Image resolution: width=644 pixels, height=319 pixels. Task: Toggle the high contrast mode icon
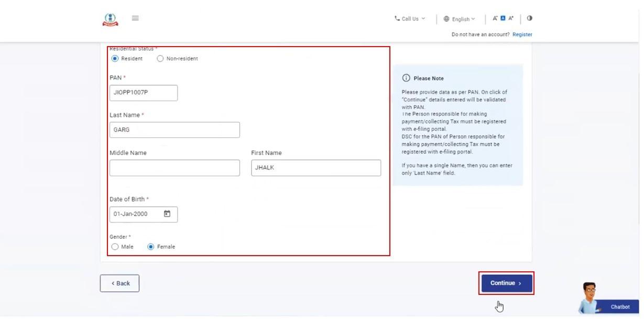coord(529,18)
